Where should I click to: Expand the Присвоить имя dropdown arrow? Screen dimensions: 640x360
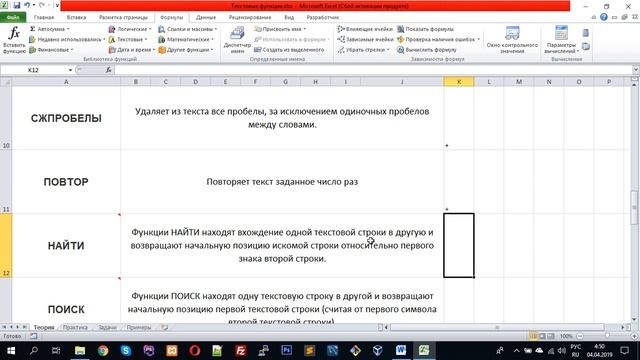[x=305, y=29]
